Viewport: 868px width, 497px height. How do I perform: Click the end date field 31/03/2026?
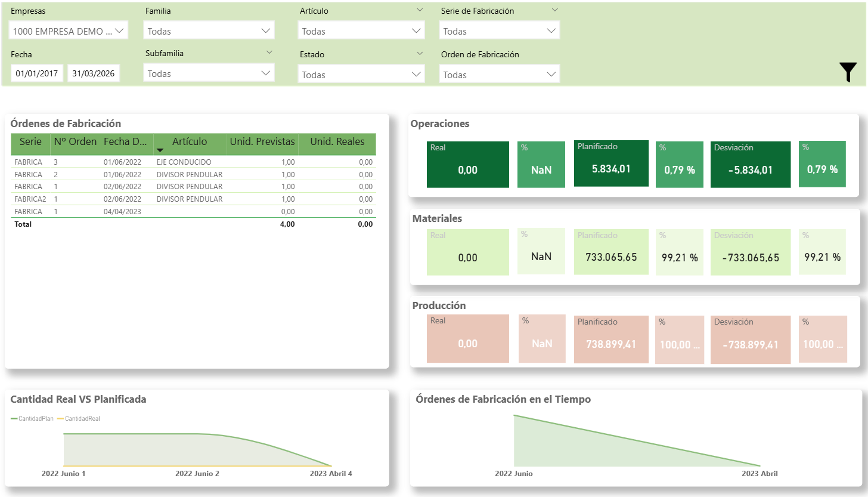94,73
